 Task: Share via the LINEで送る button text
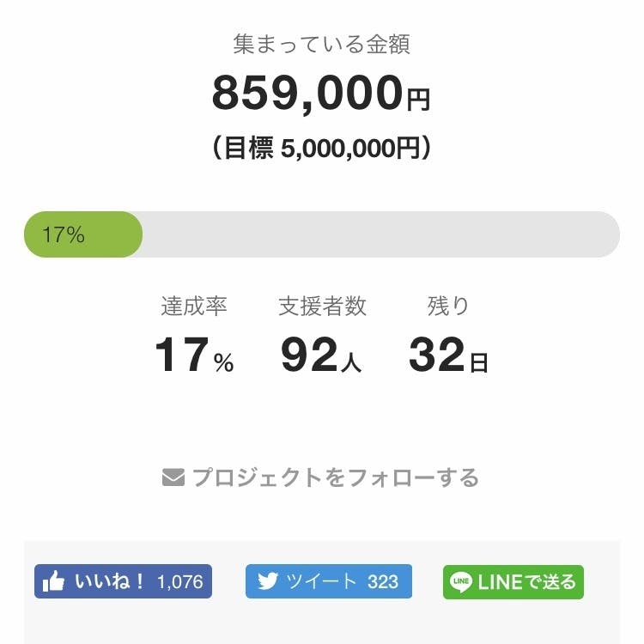pyautogui.click(x=526, y=582)
